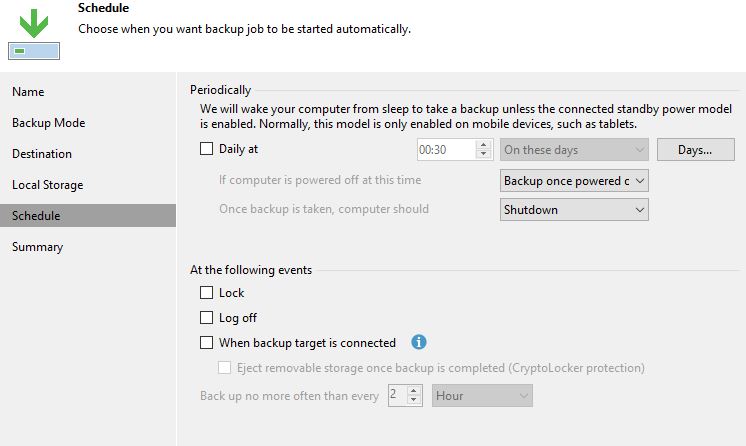Enable the Daily at checkbox
This screenshot has width=746, height=446.
coord(207,149)
